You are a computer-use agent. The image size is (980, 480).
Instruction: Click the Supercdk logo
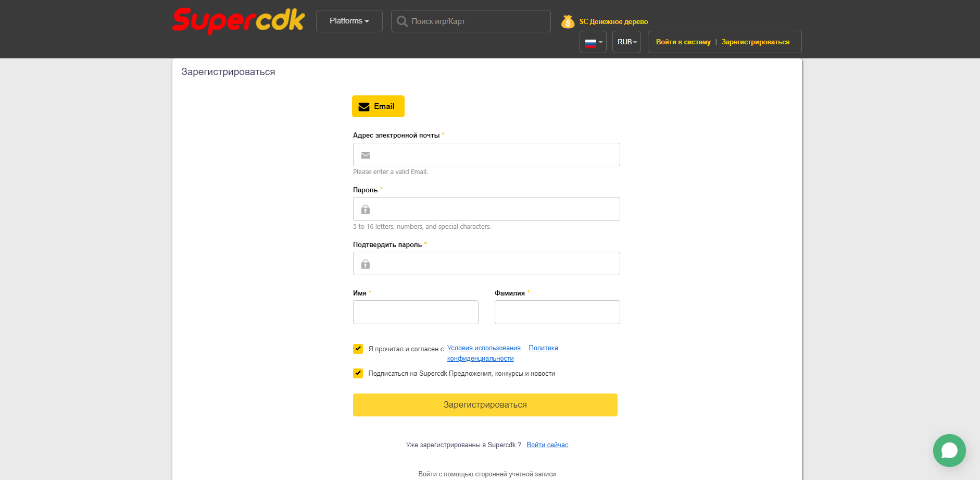pyautogui.click(x=238, y=21)
